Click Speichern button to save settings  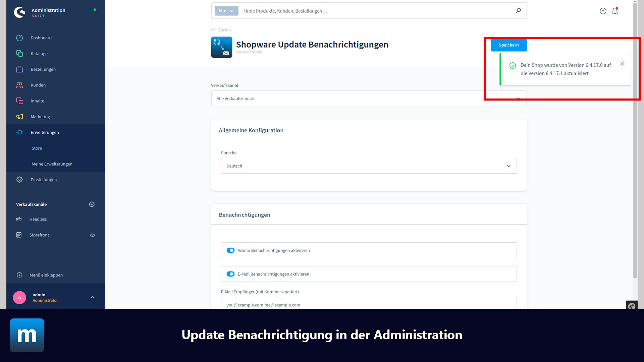coord(508,44)
